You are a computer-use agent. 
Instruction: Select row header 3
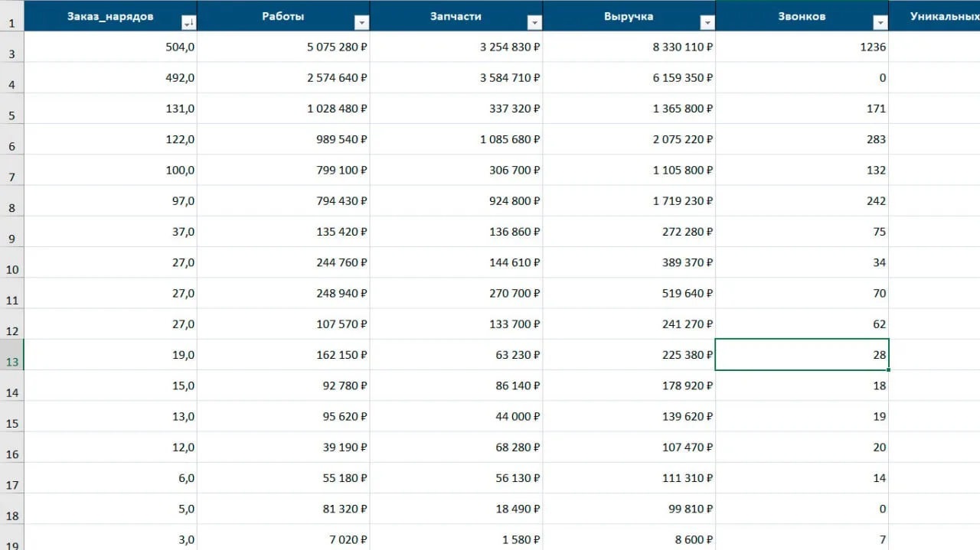[12, 47]
